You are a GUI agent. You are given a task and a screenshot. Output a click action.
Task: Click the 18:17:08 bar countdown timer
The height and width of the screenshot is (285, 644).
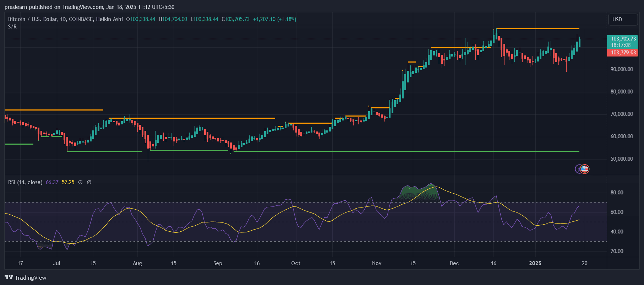pyautogui.click(x=621, y=45)
